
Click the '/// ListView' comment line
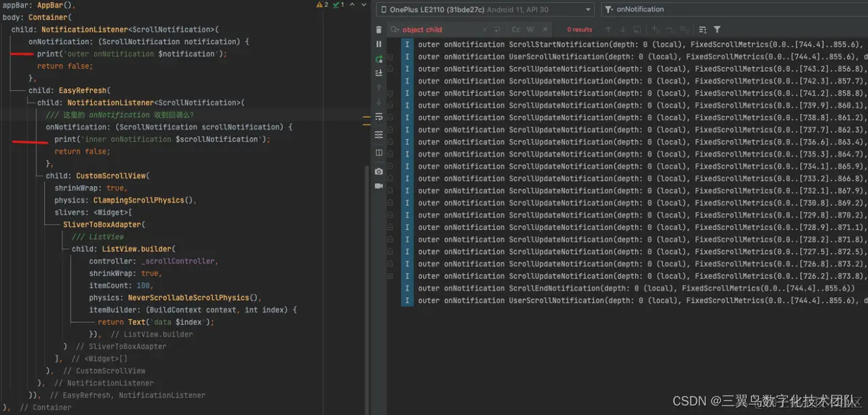pos(98,237)
